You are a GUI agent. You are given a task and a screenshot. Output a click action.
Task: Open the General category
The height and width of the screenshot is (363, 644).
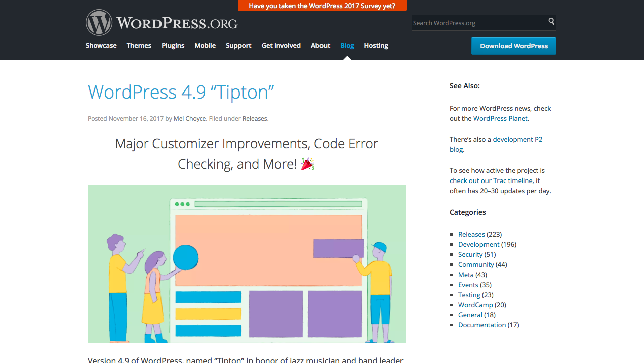470,315
